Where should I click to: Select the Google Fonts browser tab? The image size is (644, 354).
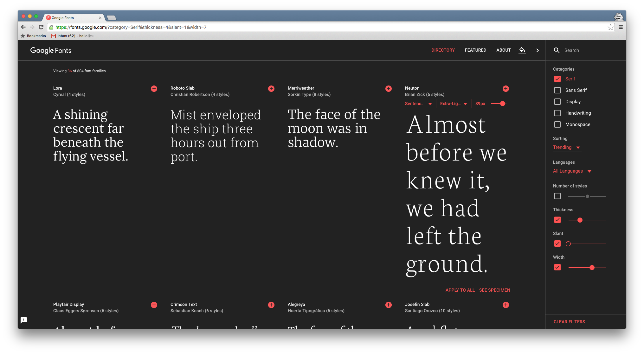click(x=74, y=18)
